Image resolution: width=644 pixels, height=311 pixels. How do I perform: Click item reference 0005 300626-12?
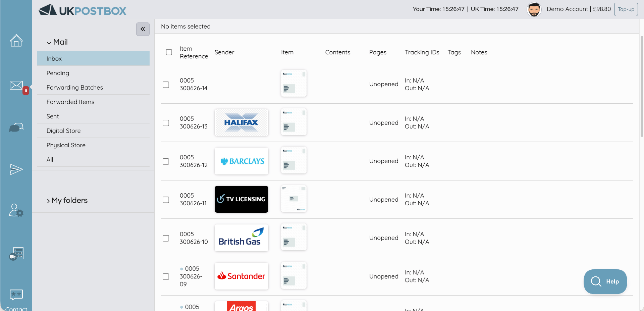[194, 161]
